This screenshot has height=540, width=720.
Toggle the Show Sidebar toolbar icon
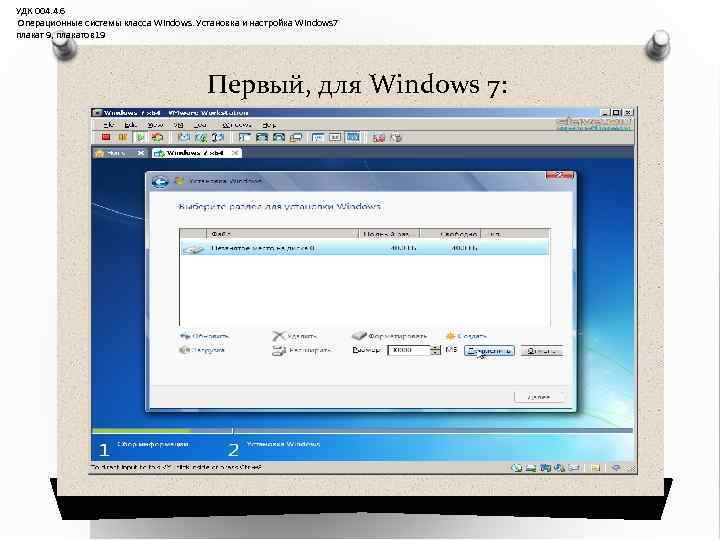[x=245, y=137]
